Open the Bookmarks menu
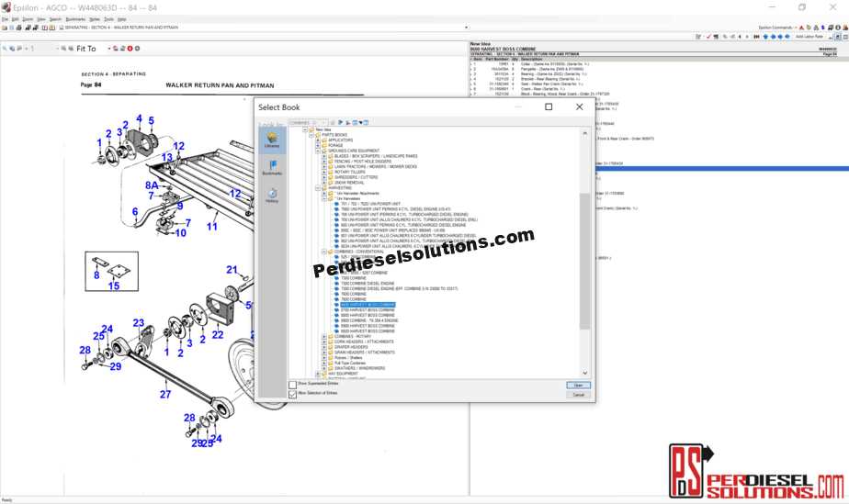Image resolution: width=849 pixels, height=504 pixels. point(75,19)
